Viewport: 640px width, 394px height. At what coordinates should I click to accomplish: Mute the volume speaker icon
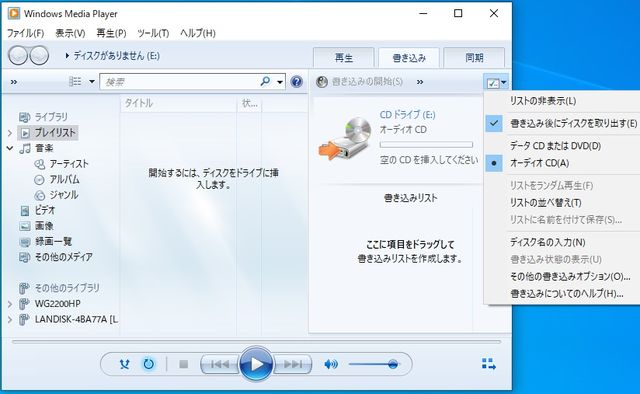click(x=331, y=364)
